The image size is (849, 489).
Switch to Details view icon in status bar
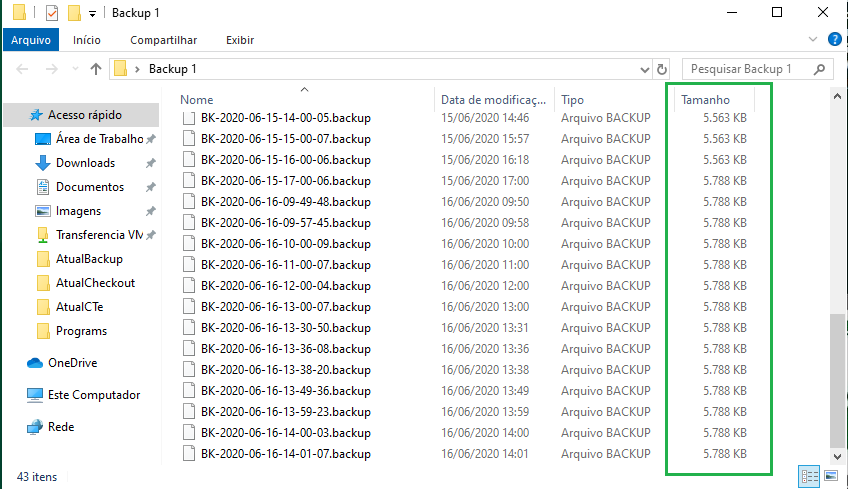(x=809, y=477)
